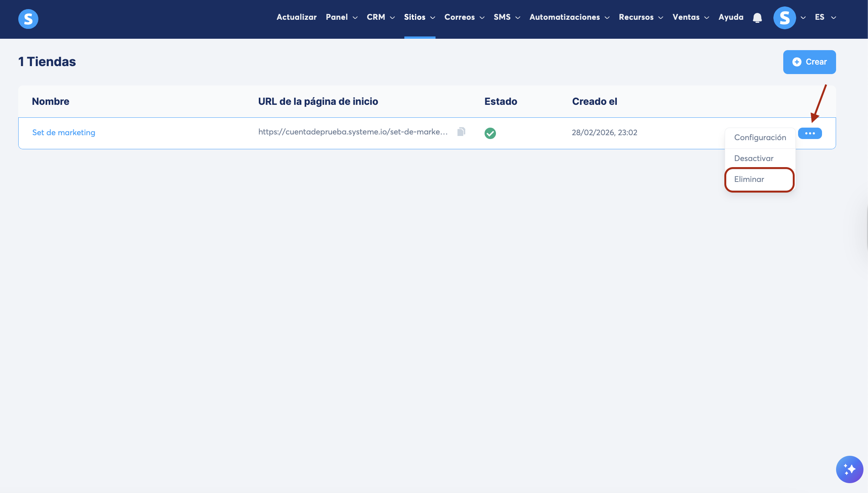This screenshot has height=493, width=868.
Task: Expand the Automatizaciones menu
Action: pos(569,17)
